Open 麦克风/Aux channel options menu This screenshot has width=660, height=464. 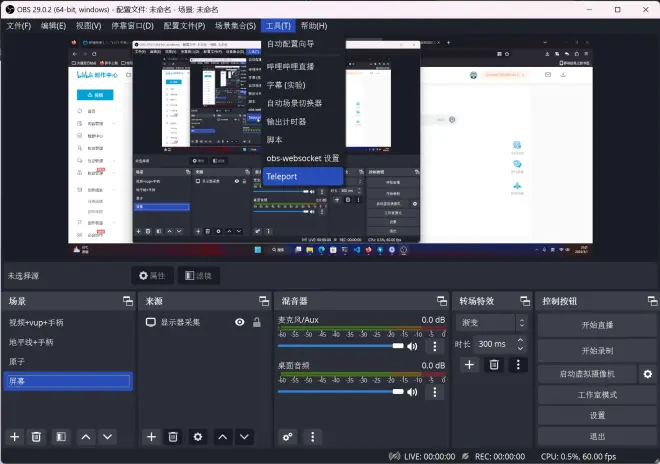(x=435, y=346)
